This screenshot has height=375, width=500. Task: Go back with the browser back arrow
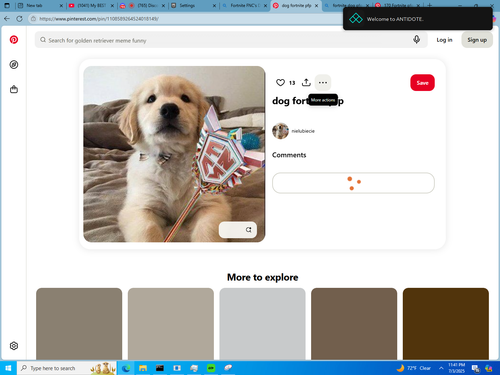coord(7,19)
